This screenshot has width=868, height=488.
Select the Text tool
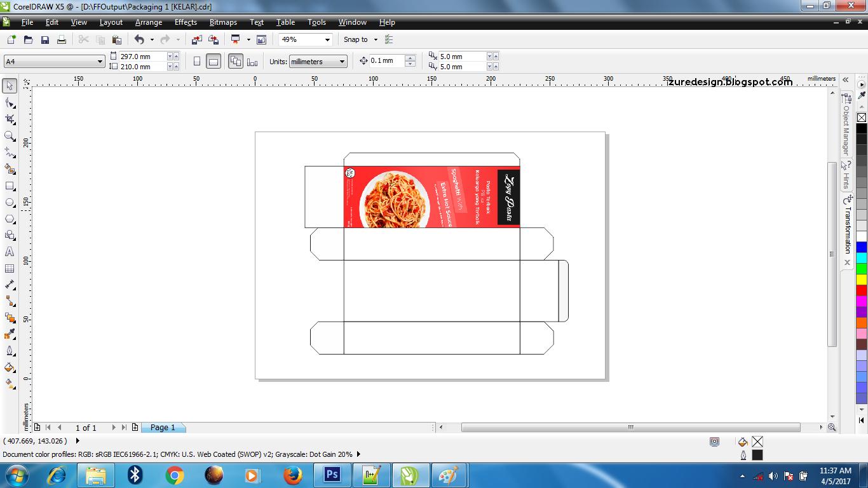tap(9, 252)
